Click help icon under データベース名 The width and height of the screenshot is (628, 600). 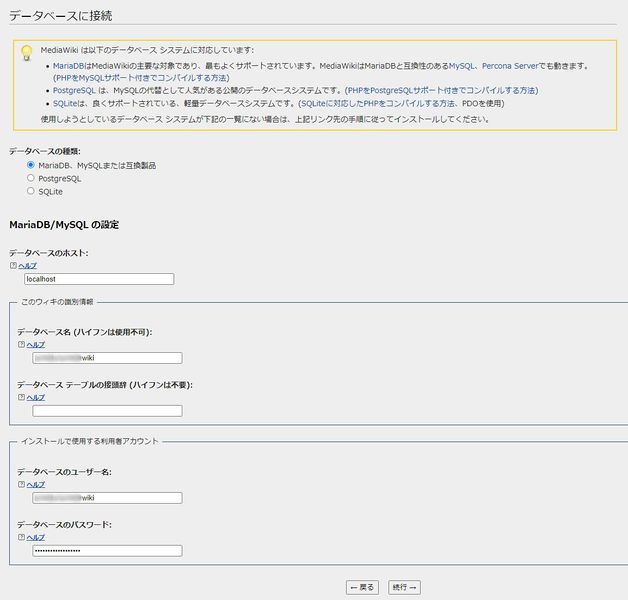21,344
